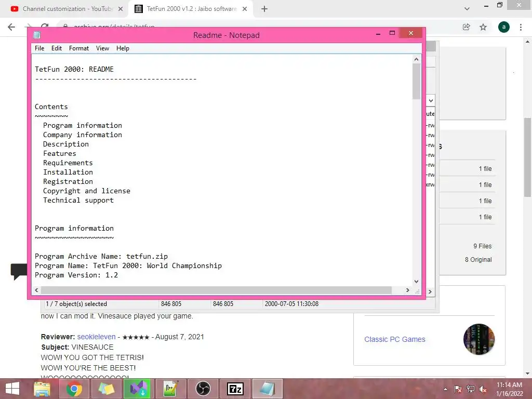Click left arrow of Notepad horizontal scrollbar
This screenshot has height=399, width=532.
(37, 290)
